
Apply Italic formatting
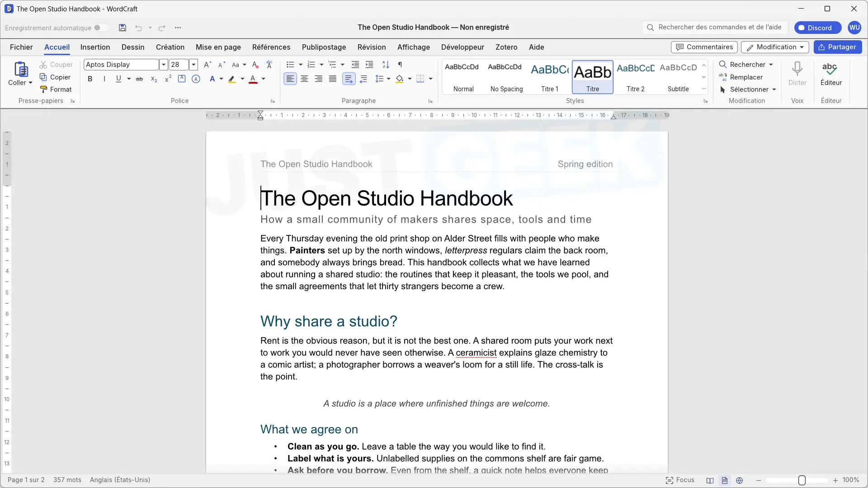point(104,79)
